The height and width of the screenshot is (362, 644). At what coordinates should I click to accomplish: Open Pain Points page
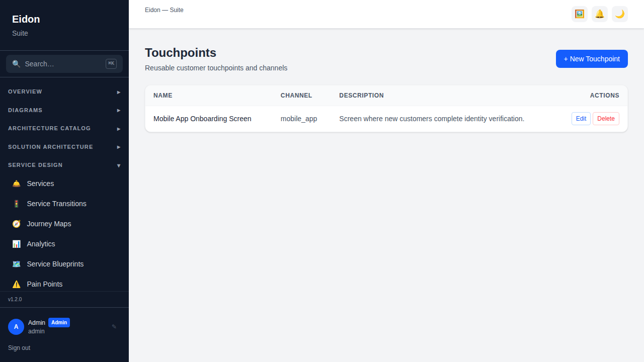(x=64, y=284)
